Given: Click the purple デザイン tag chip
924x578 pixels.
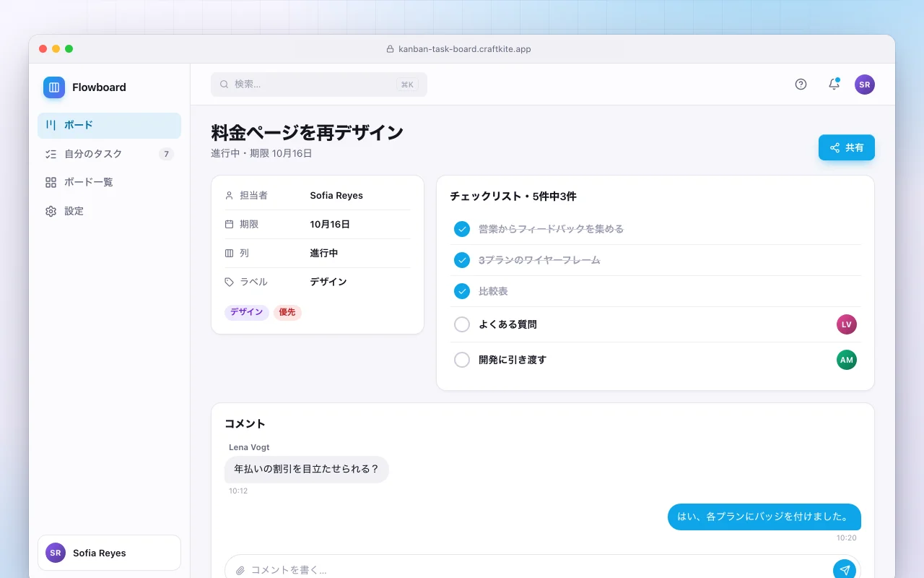Looking at the screenshot, I should pyautogui.click(x=247, y=313).
